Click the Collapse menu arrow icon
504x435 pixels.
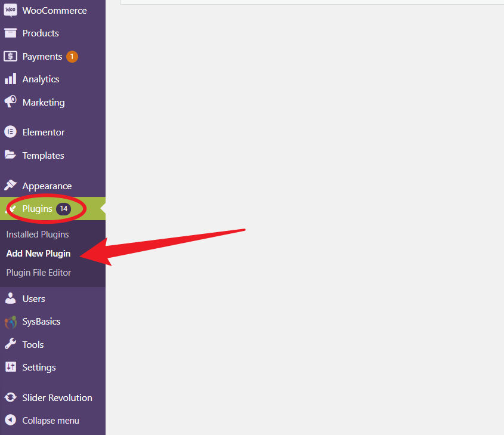pos(10,420)
